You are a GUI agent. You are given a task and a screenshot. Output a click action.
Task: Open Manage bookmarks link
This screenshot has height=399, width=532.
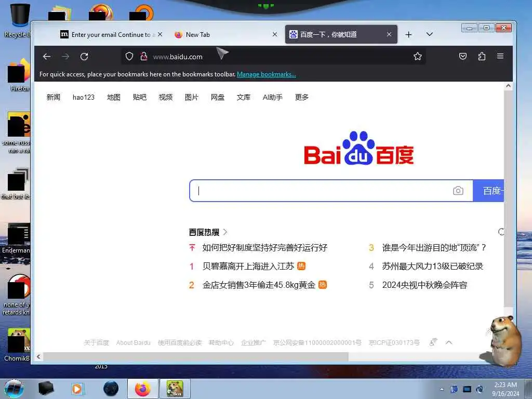click(x=267, y=74)
